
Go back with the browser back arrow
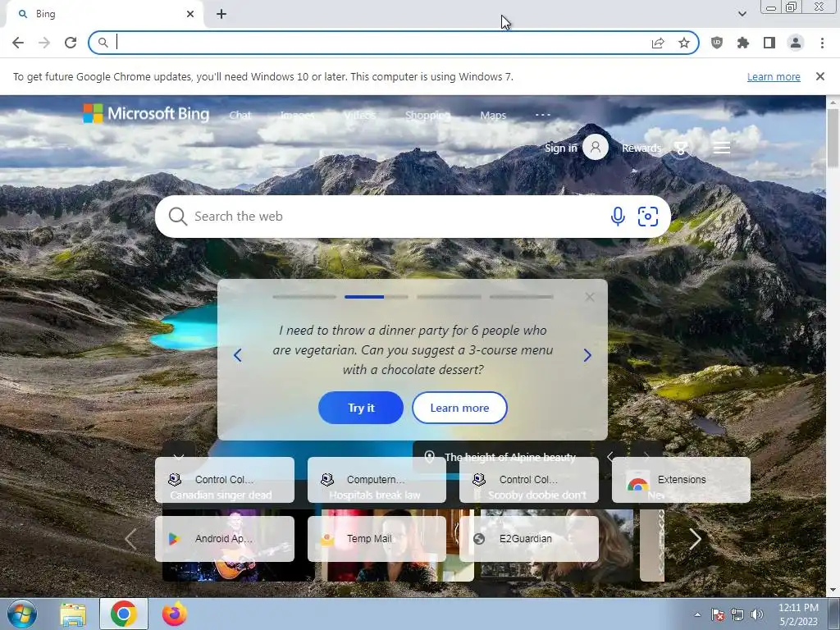coord(18,43)
